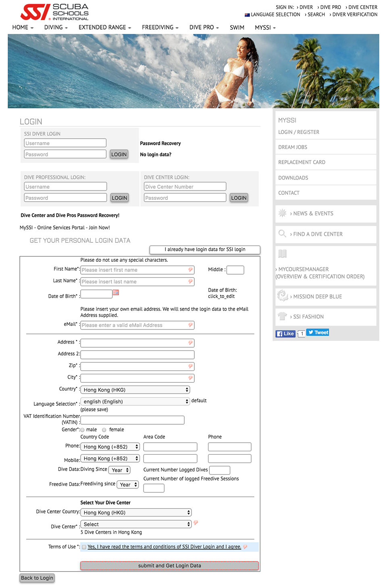The height and width of the screenshot is (588, 387).
Task: Click the News & Events starburst icon
Action: click(282, 213)
